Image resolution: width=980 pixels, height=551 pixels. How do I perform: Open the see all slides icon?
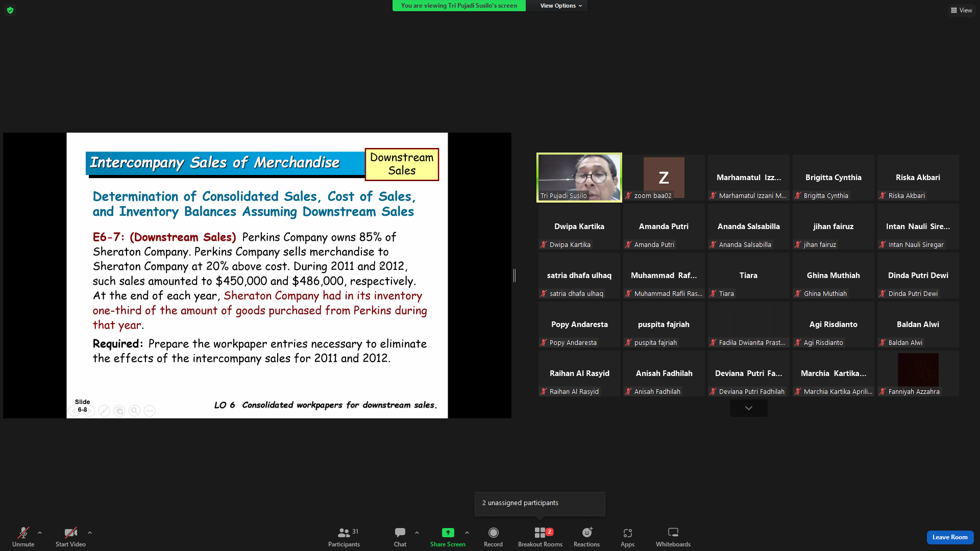tap(119, 411)
